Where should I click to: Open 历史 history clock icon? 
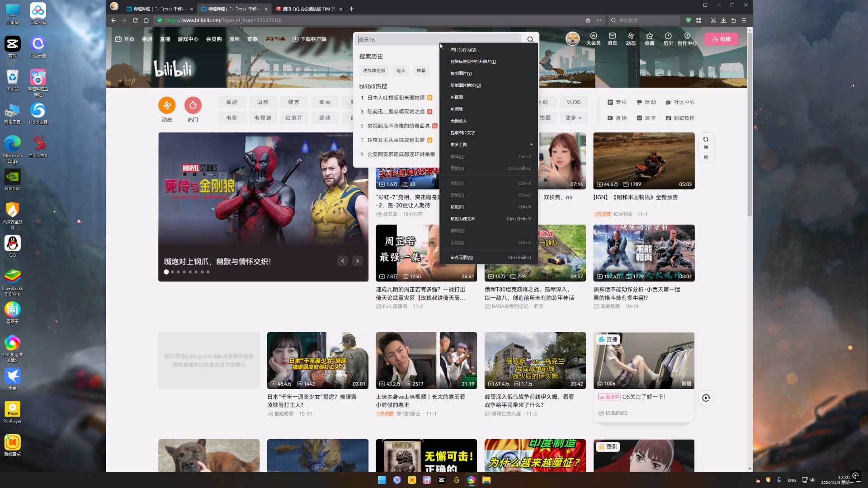668,39
